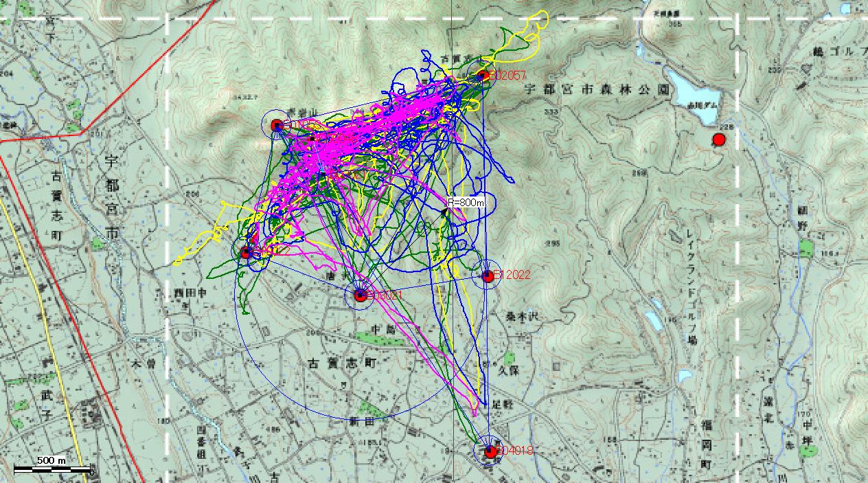This screenshot has height=483, width=868.
Task: Pick the westernmost red marker near 西田中
Action: click(247, 252)
